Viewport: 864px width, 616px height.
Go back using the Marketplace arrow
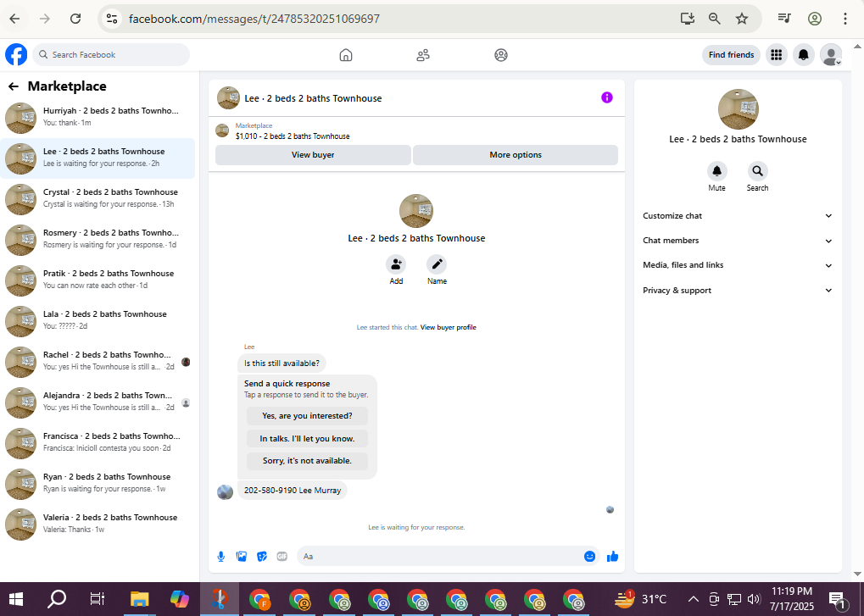[14, 86]
